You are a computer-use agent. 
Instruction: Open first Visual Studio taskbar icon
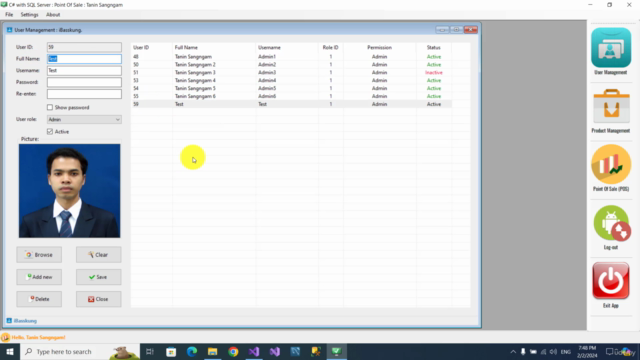coord(254,351)
